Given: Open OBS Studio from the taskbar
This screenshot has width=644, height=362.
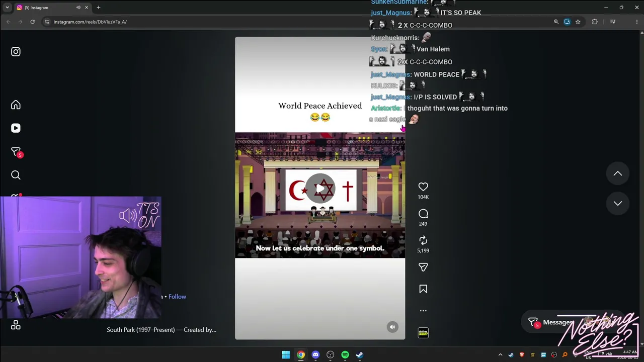Looking at the screenshot, I should pos(330,354).
